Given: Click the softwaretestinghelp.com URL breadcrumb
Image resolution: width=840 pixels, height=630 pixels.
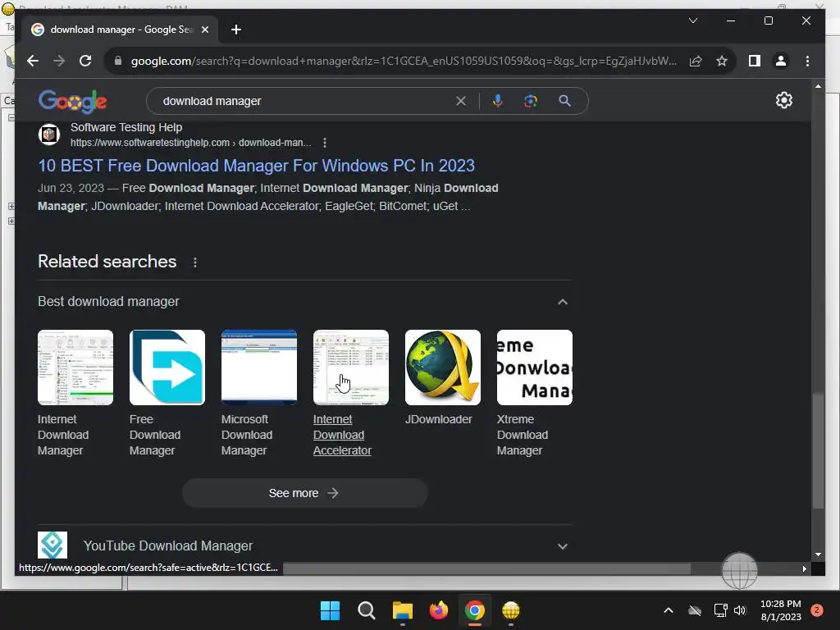Looking at the screenshot, I should click(x=190, y=143).
